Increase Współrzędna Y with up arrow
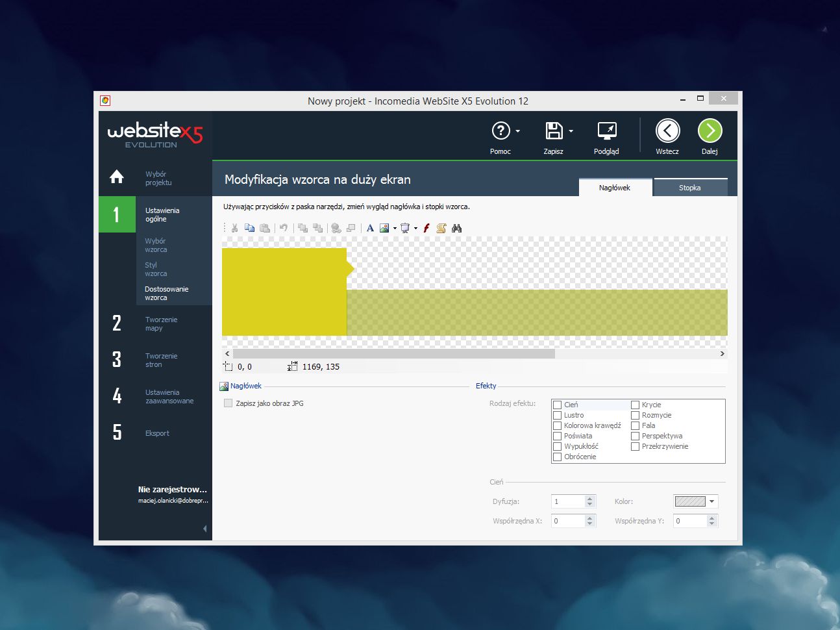Image resolution: width=840 pixels, height=630 pixels. (x=711, y=518)
